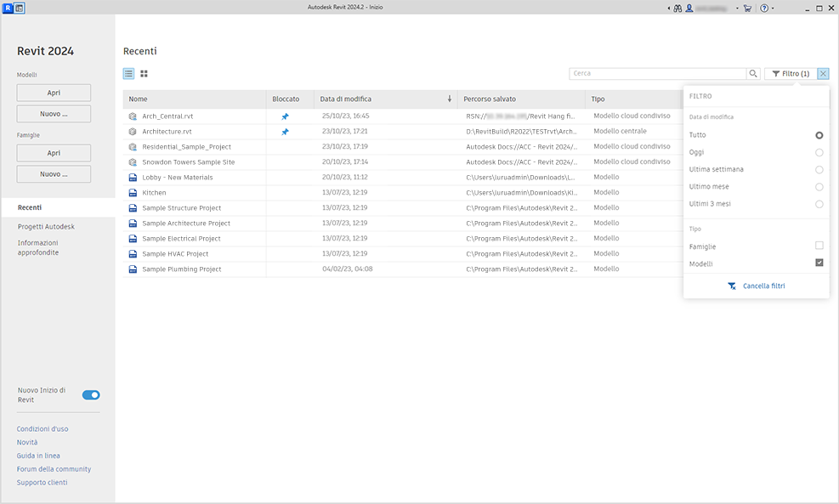Click the 25/10/23, 16:45 date cell

coord(346,116)
